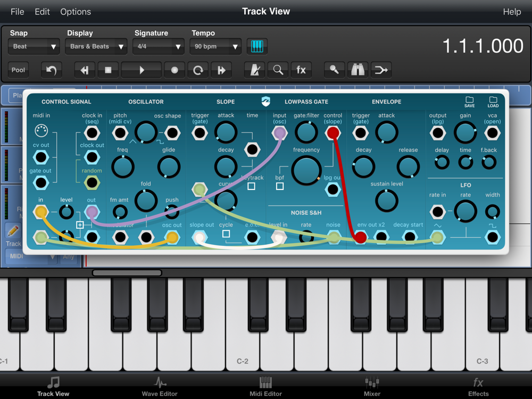The width and height of the screenshot is (532, 399).
Task: Switch to Mixer tab
Action: click(372, 386)
